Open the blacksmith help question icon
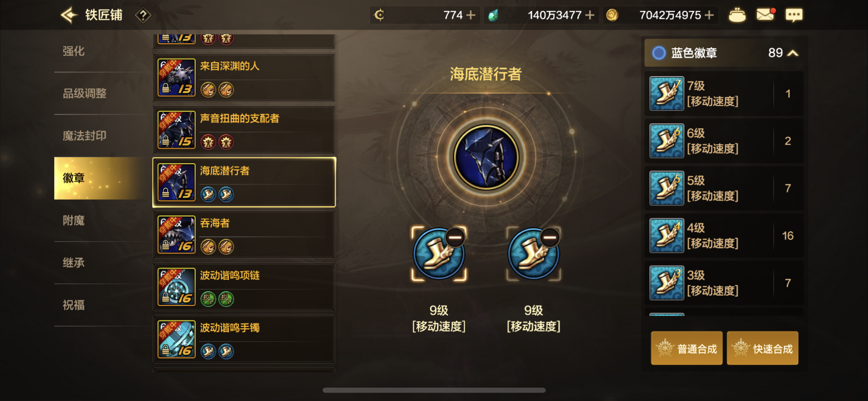Image resolution: width=868 pixels, height=401 pixels. point(143,15)
